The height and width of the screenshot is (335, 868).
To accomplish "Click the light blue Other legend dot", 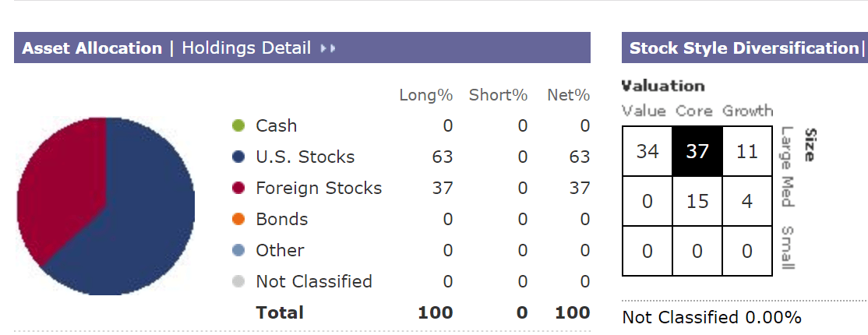I will (x=238, y=250).
